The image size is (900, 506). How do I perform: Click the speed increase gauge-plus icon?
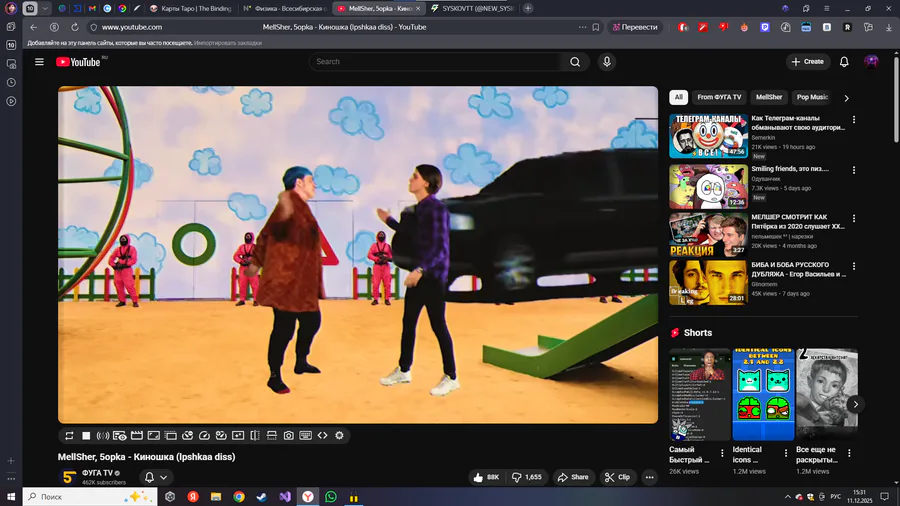click(221, 436)
